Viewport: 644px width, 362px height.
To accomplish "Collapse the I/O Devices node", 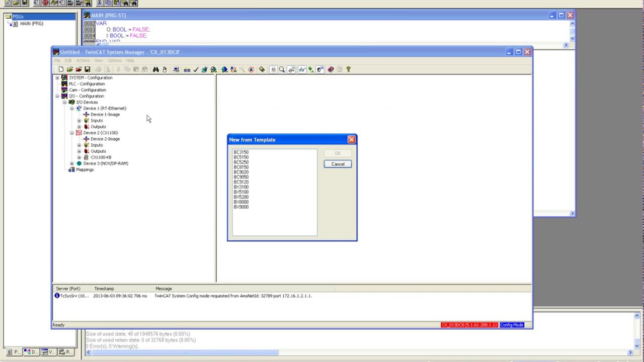I will point(64,102).
